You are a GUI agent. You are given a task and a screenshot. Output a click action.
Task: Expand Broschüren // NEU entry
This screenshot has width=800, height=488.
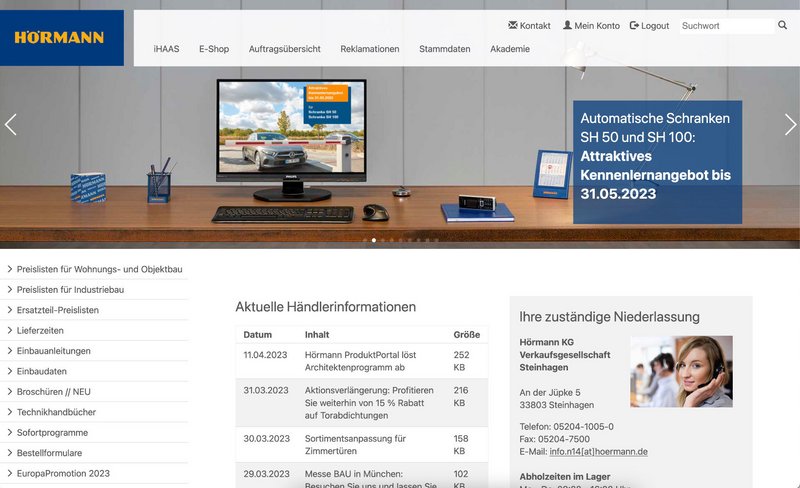pyautogui.click(x=95, y=392)
